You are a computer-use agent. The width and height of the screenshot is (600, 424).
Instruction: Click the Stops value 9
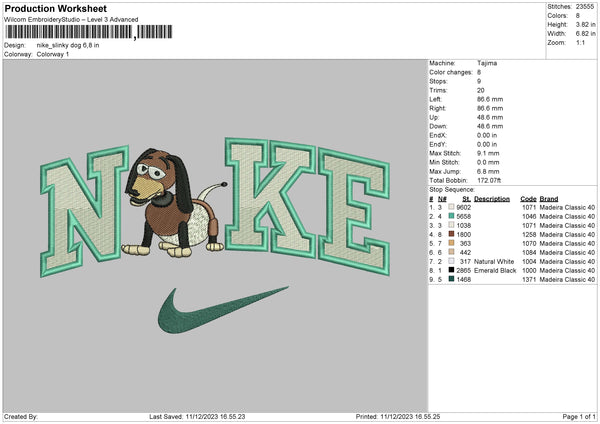point(479,81)
